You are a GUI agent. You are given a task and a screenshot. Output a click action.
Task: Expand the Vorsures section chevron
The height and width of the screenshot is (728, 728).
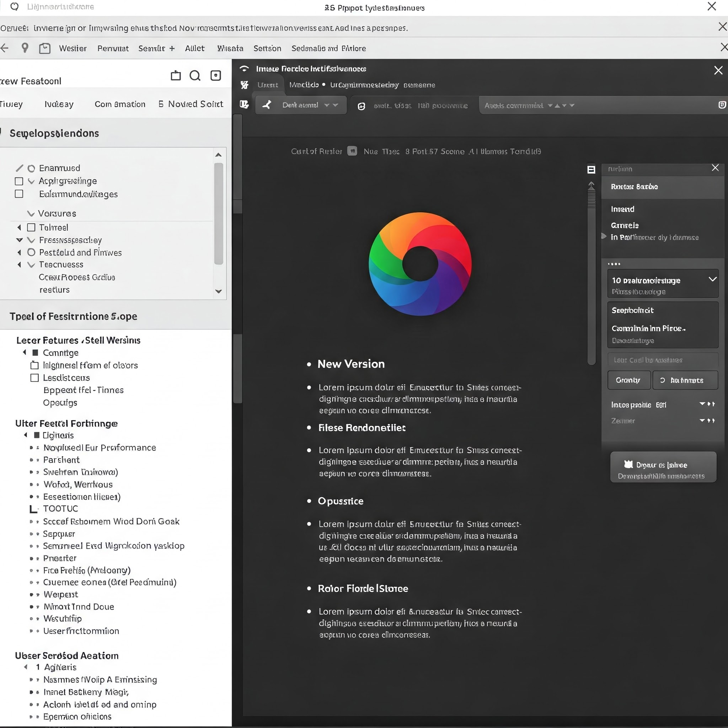[31, 214]
